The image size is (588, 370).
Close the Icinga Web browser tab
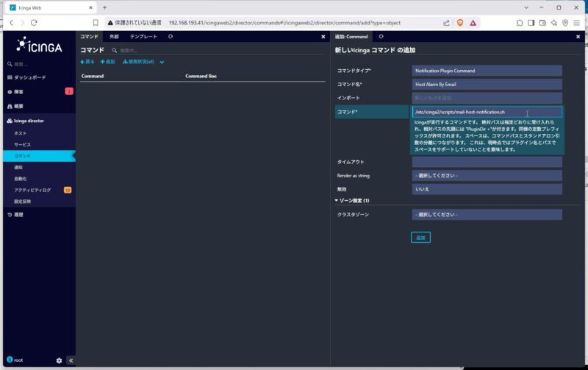click(x=90, y=7)
